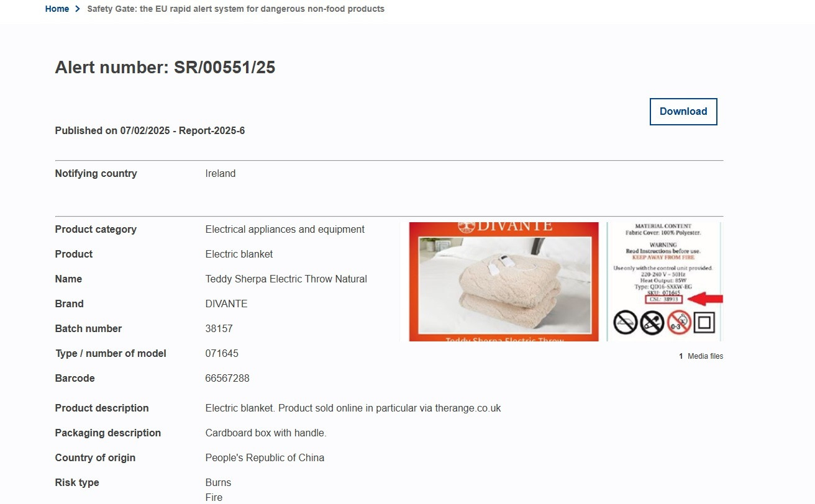Click the Teddy Sherpa Electric Throw Natural name
Image resolution: width=815 pixels, height=504 pixels.
[286, 279]
